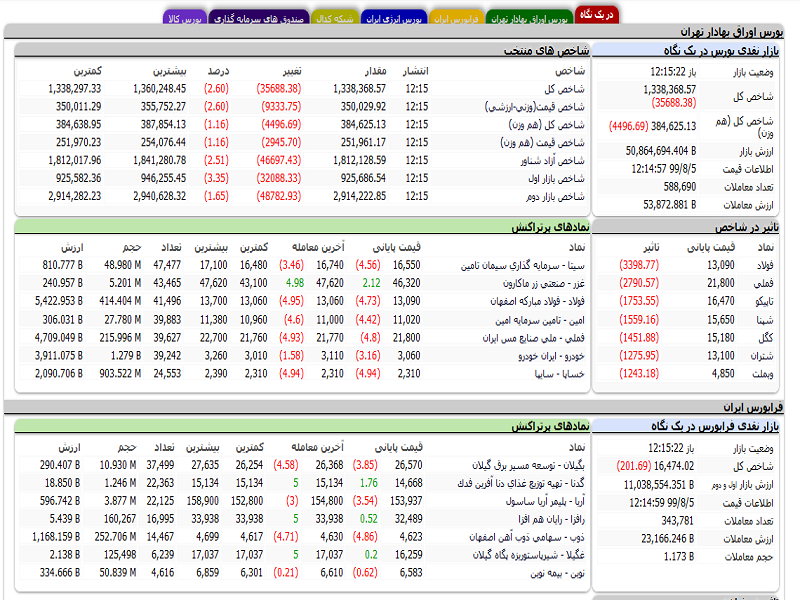800x600 pixels.
Task: Open symbol «سیتا - سرمایه گذاری سیمان تامین»
Action: coord(522,265)
